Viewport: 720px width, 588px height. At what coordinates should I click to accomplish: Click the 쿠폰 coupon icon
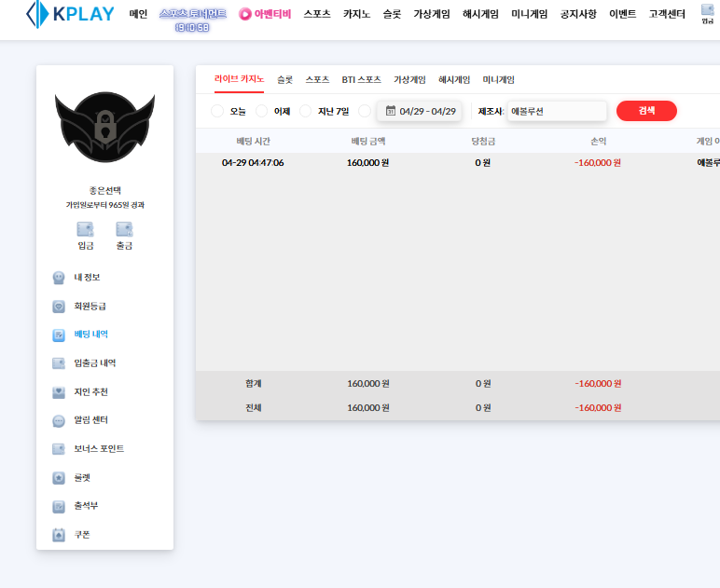coord(59,535)
